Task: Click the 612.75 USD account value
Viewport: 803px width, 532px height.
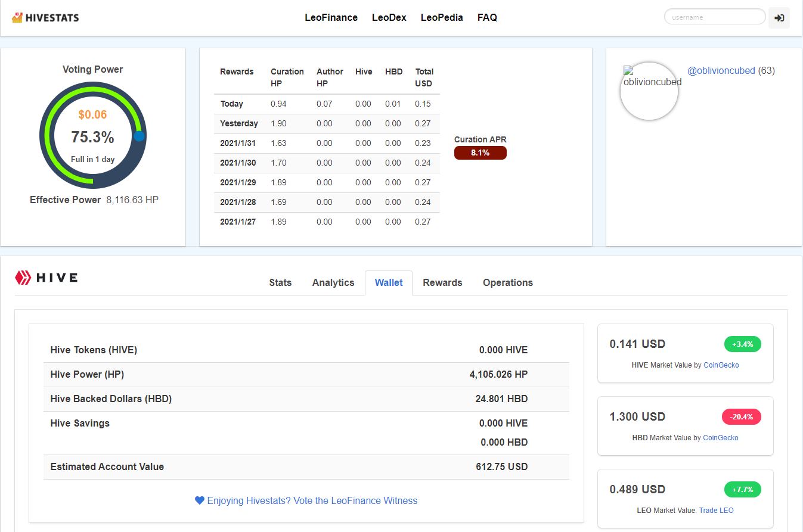Action: coord(501,466)
